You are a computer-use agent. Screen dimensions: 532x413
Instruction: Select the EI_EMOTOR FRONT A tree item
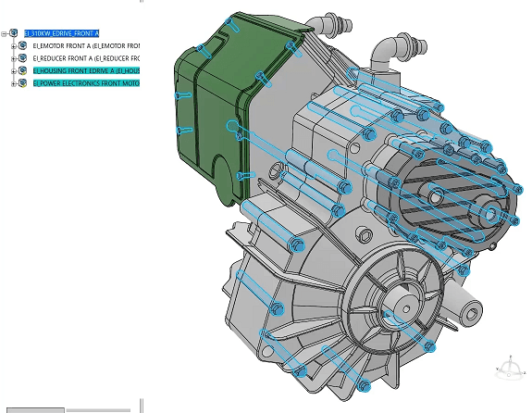86,46
